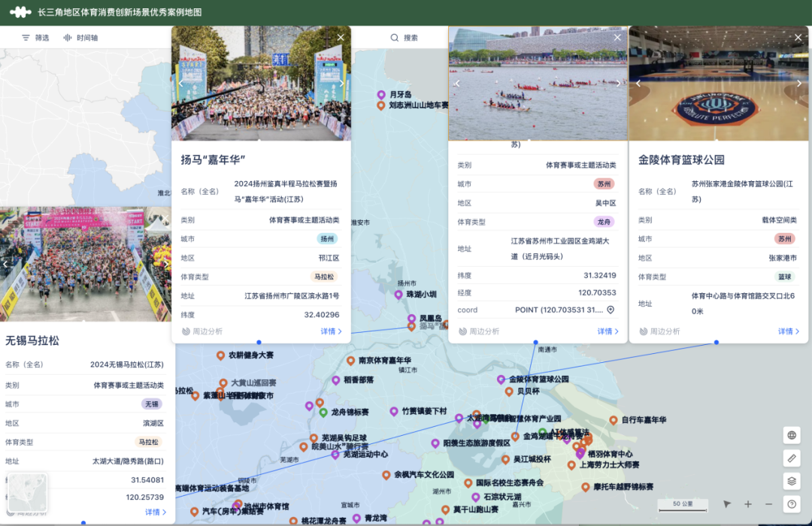The width and height of the screenshot is (812, 526).
Task: Click the globe basemap button
Action: pos(792,435)
